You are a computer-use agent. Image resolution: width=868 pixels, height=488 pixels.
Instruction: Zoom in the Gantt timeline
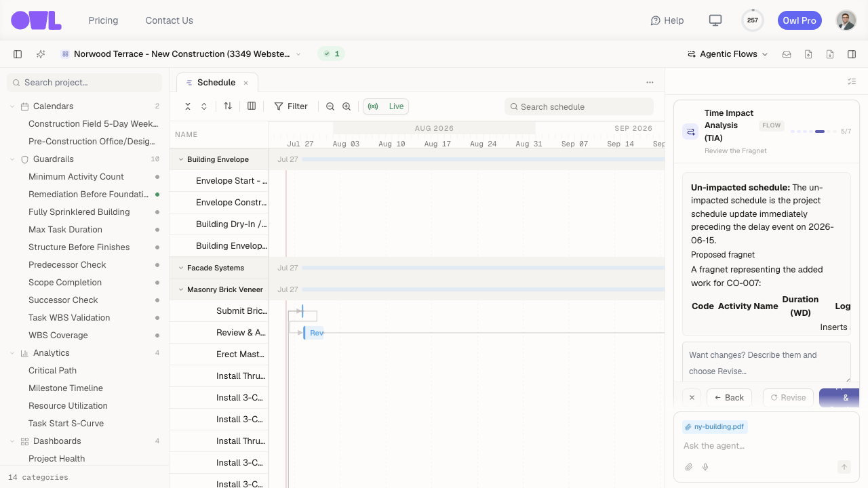coord(347,106)
